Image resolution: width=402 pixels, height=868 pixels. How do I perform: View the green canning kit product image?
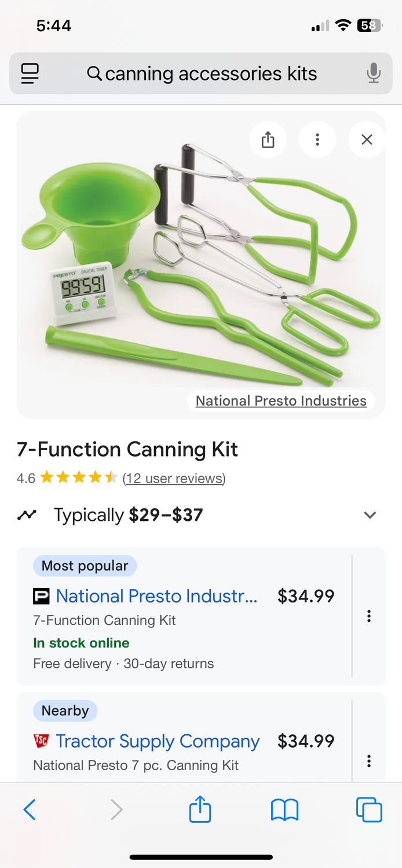201,265
